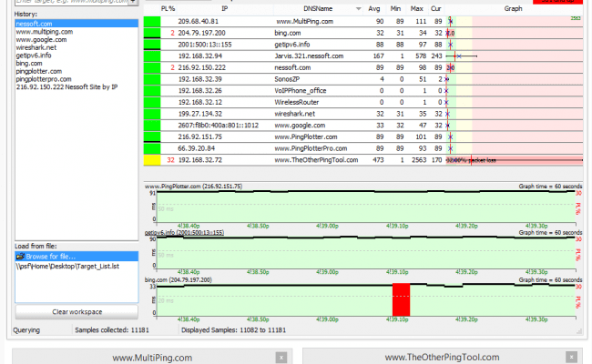Image resolution: width=592 pixels, height=364 pixels.
Task: Sort by the IP column header
Action: (x=225, y=9)
